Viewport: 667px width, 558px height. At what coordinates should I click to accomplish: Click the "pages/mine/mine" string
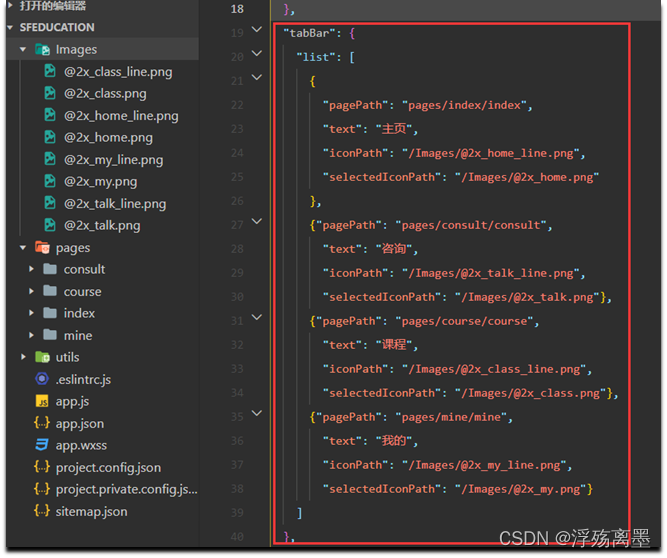(x=451, y=417)
